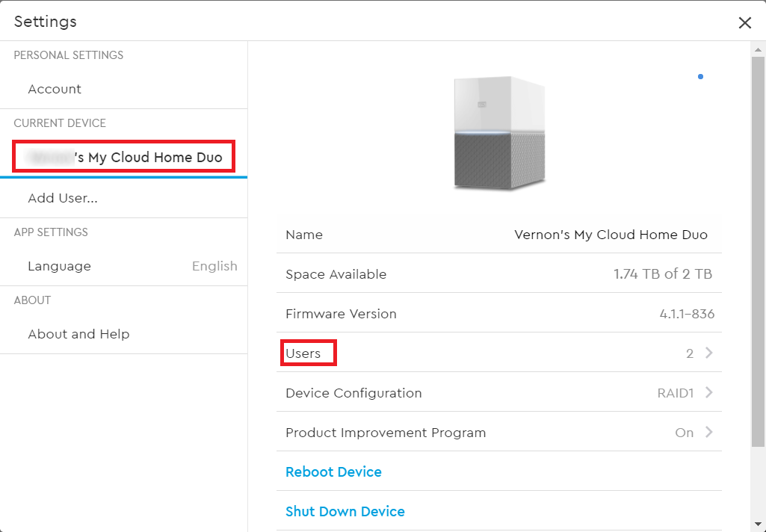This screenshot has height=532, width=766.
Task: Open the Users row
Action: click(x=498, y=352)
